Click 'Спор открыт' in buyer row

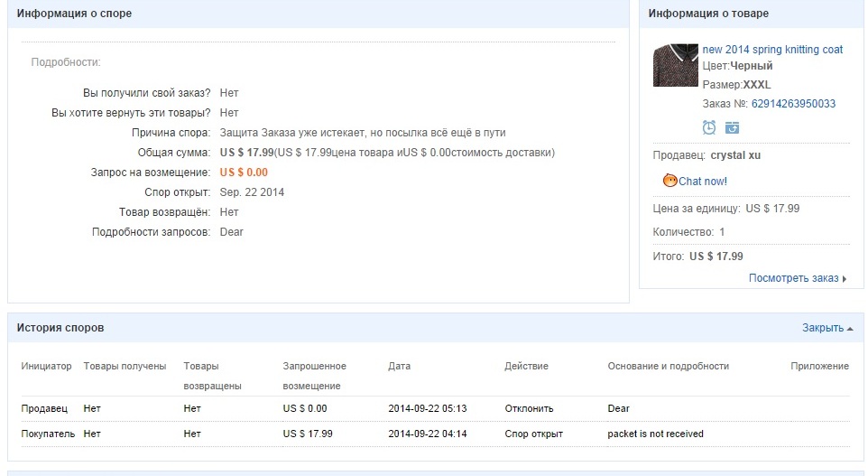533,434
